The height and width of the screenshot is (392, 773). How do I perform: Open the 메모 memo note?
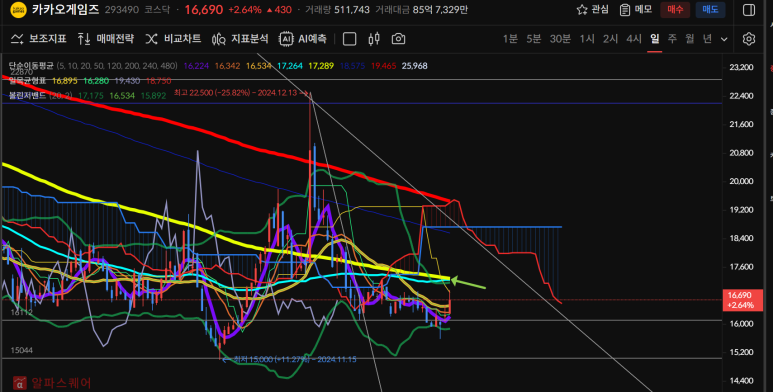[635, 9]
